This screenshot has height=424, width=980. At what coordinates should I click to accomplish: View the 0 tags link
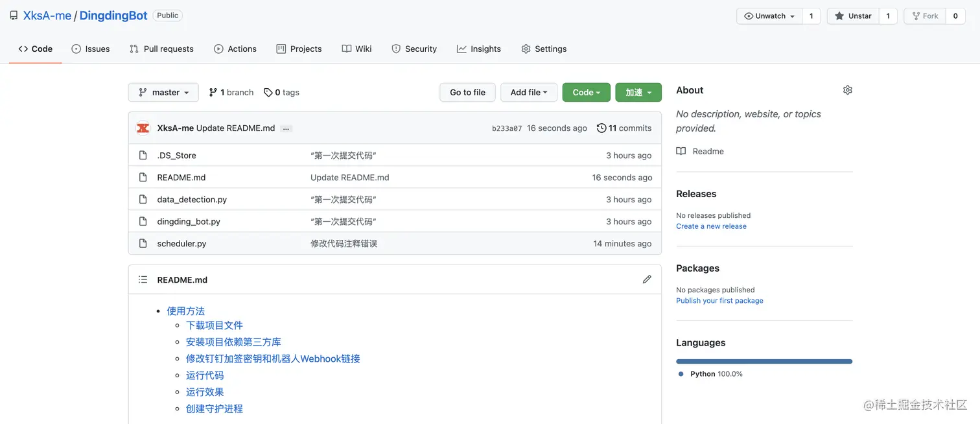[281, 92]
